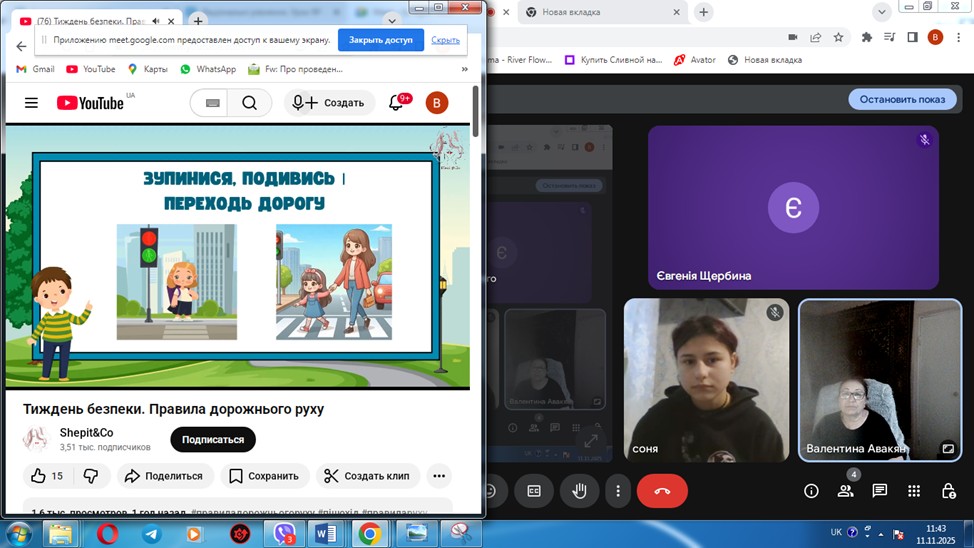Image resolution: width=974 pixels, height=548 pixels.
Task: Like the YouTube video
Action: coord(47,476)
